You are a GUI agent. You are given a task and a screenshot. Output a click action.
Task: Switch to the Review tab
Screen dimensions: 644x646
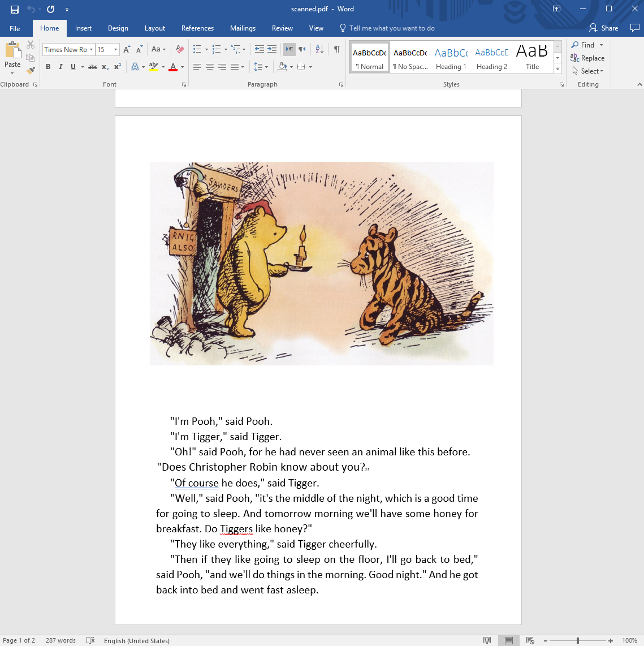tap(282, 28)
